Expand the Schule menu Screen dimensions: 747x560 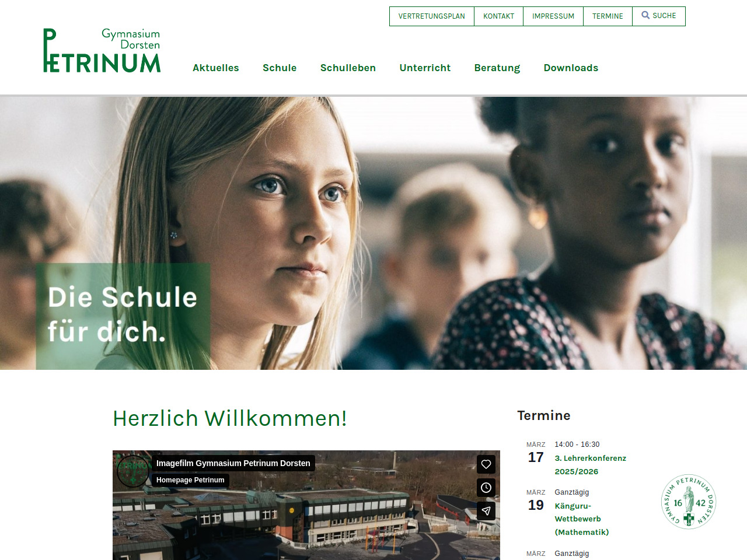[x=280, y=68]
